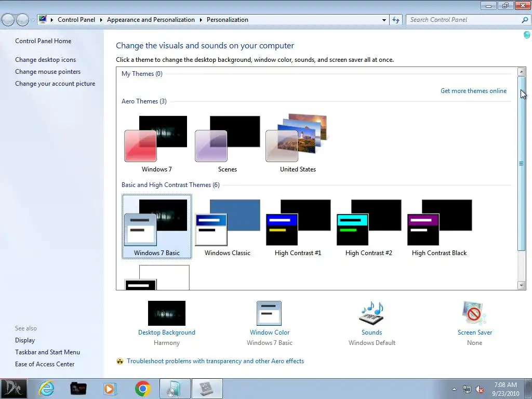532x399 pixels.
Task: Expand the arrow after Control Panel breadcrumb
Action: [x=101, y=20]
